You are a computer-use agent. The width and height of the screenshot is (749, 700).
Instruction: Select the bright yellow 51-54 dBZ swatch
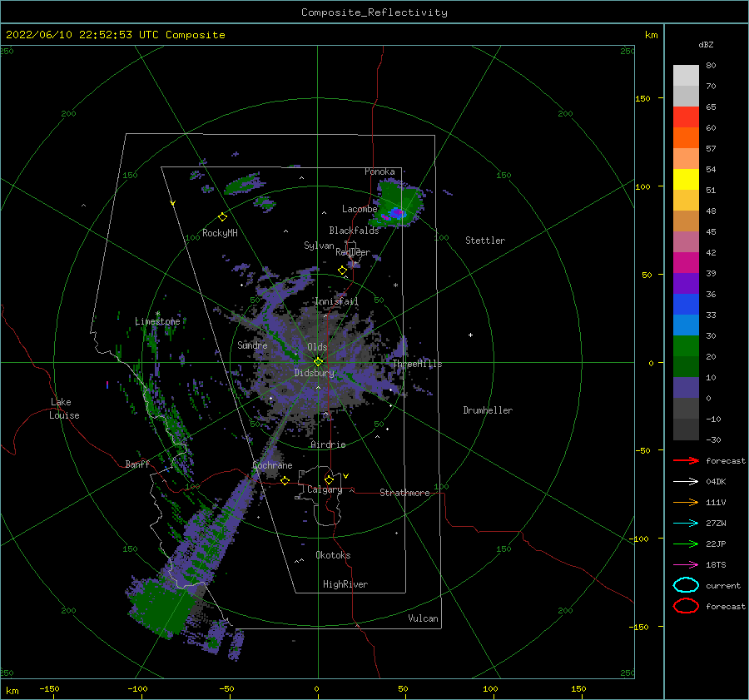[686, 180]
